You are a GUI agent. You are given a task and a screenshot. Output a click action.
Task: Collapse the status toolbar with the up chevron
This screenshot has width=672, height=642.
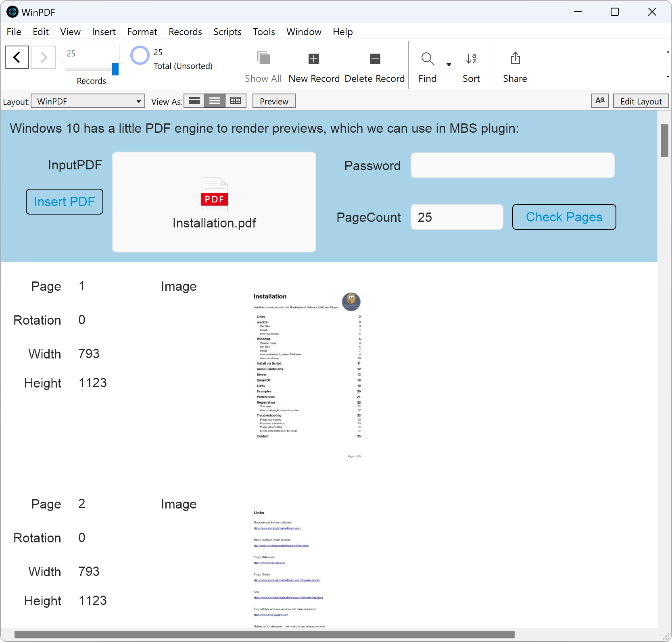(668, 52)
